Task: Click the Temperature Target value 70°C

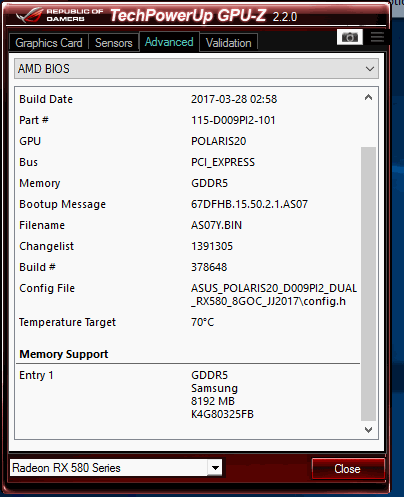Action: click(x=203, y=322)
